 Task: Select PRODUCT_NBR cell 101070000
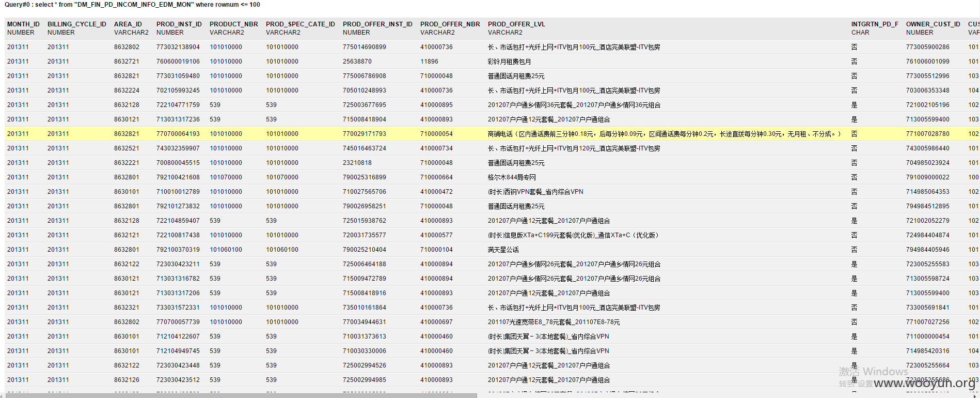click(x=226, y=177)
